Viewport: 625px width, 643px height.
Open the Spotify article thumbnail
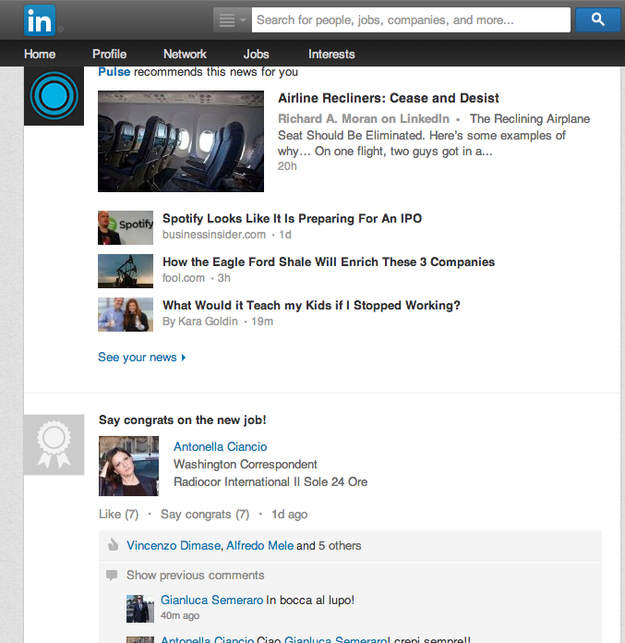125,228
